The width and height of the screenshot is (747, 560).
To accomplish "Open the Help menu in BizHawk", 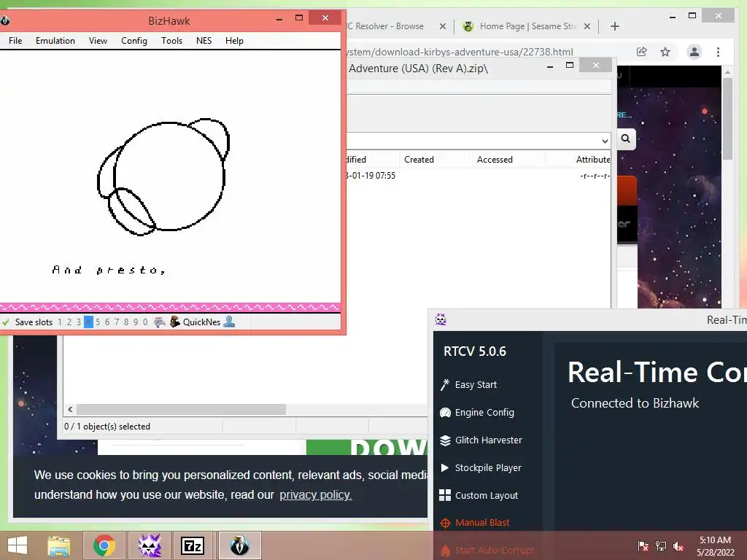I will tap(234, 41).
